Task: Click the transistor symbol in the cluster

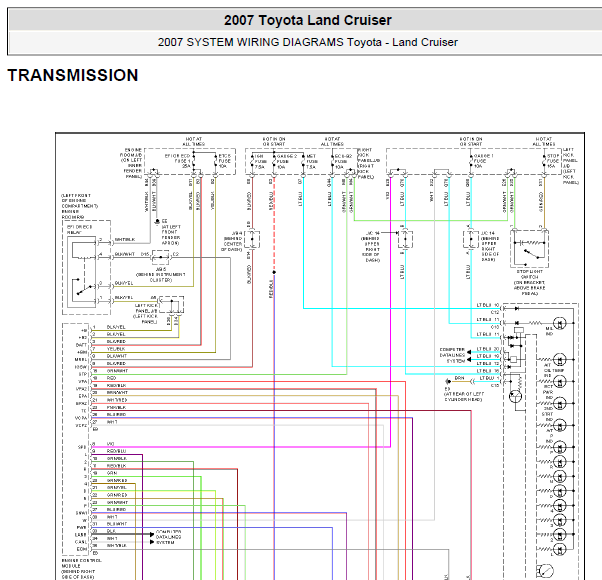Action: pos(515,396)
